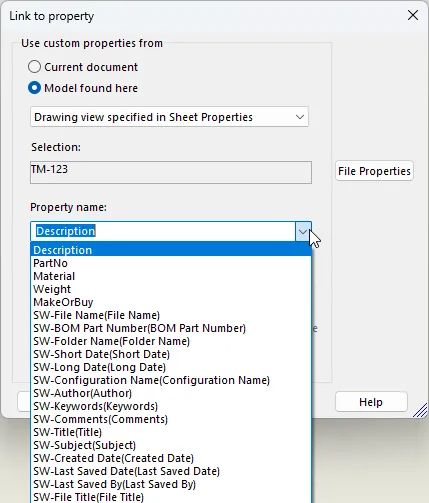Pick SW-Short Date(Short Date) property
The width and height of the screenshot is (429, 503).
coord(171,354)
